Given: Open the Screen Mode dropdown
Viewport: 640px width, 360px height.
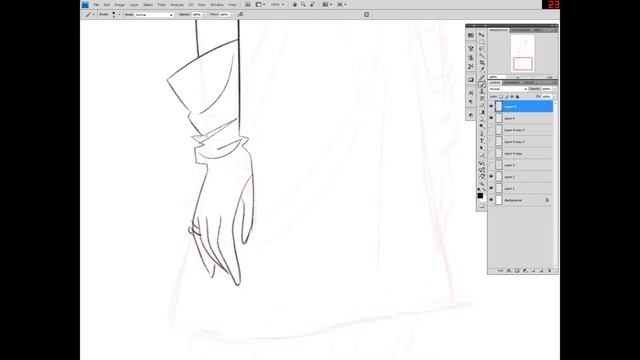Looking at the screenshot, I should tap(342, 4).
